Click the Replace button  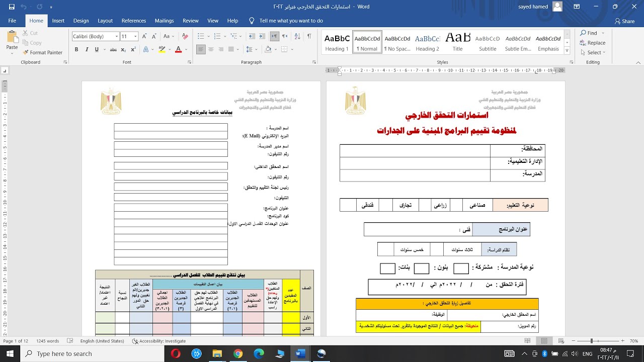pos(593,43)
